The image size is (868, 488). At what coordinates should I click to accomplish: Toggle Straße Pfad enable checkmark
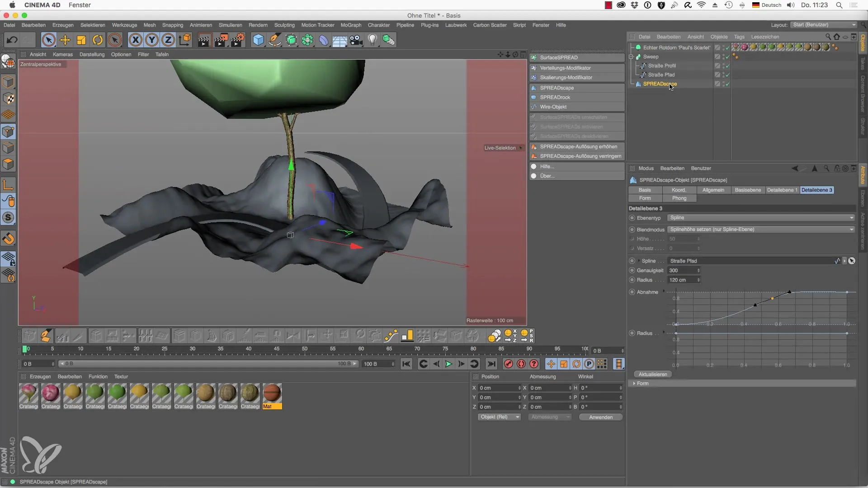727,75
